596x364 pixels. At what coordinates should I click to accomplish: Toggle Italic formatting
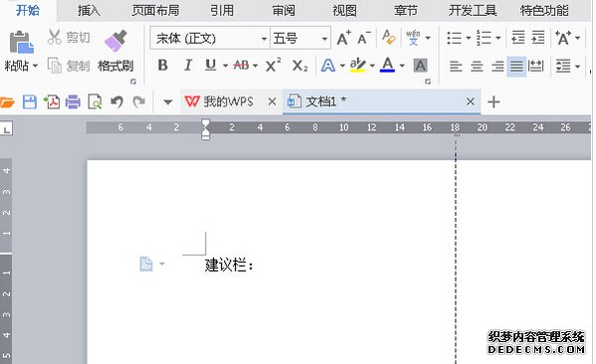[187, 66]
